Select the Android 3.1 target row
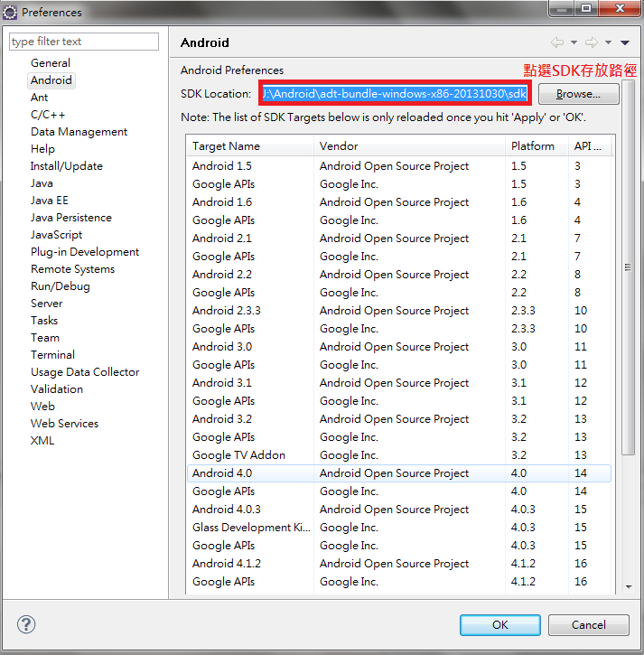 tap(399, 383)
